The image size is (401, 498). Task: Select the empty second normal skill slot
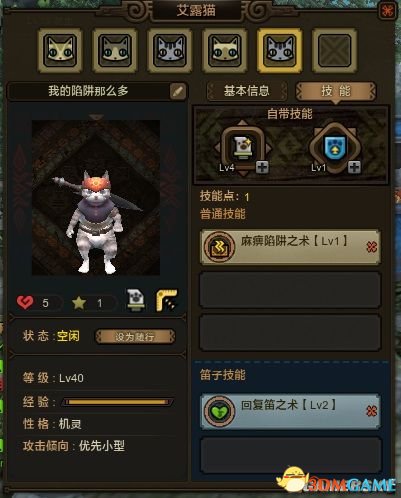pyautogui.click(x=290, y=290)
